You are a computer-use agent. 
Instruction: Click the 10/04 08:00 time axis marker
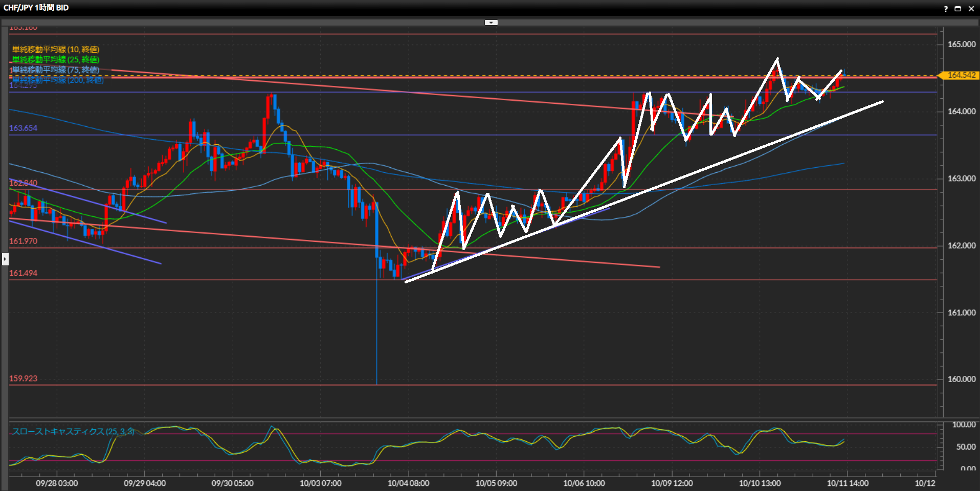coord(408,483)
